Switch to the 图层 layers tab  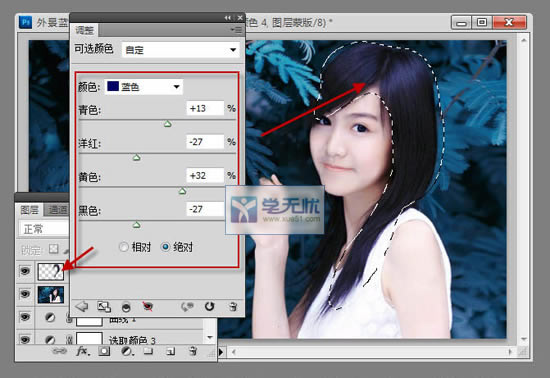(29, 210)
